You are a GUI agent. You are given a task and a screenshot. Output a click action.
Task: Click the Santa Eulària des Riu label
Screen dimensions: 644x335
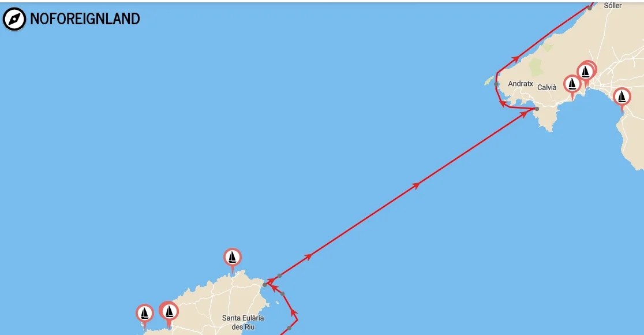point(243,322)
